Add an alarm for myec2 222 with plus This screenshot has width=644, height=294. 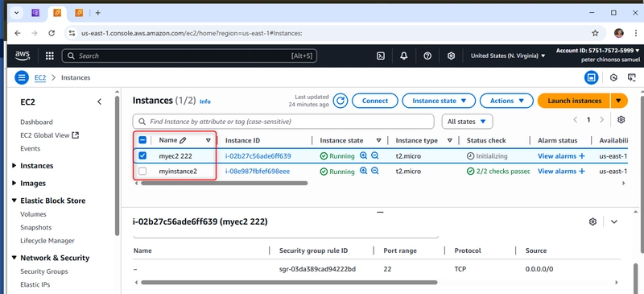tap(581, 155)
